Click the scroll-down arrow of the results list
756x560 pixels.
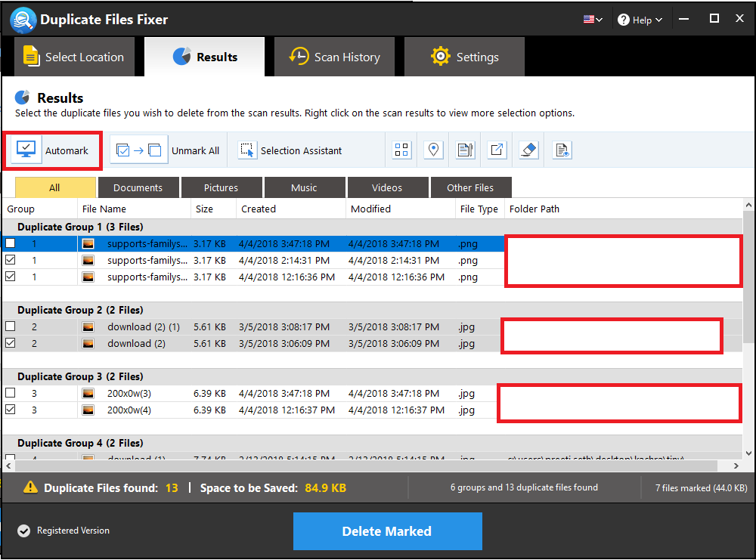click(748, 453)
